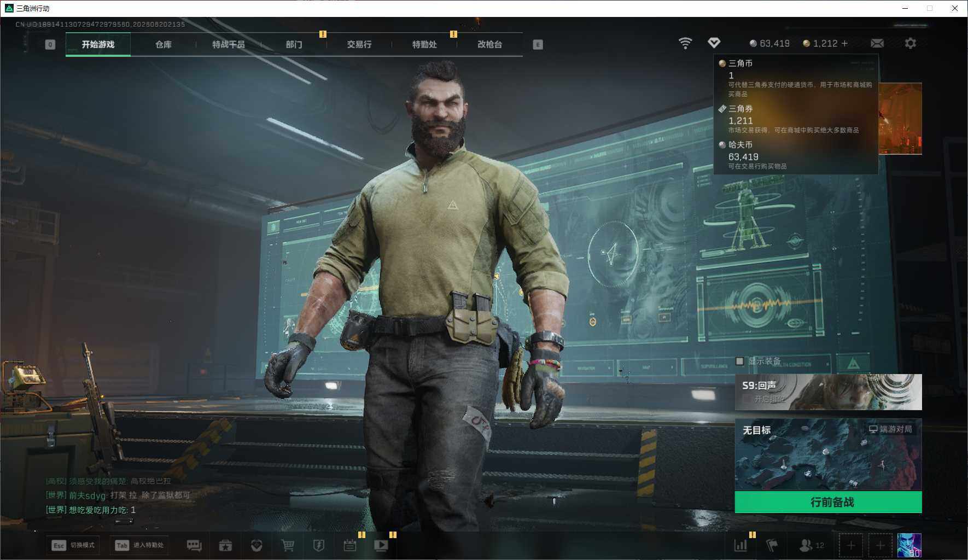The width and height of the screenshot is (968, 560).
Task: Click the first empty teammate plus slot
Action: coord(851,545)
